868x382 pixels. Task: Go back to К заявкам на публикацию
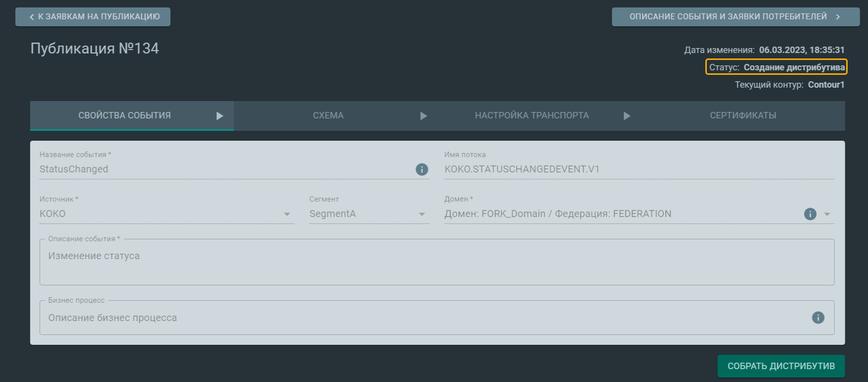[93, 17]
